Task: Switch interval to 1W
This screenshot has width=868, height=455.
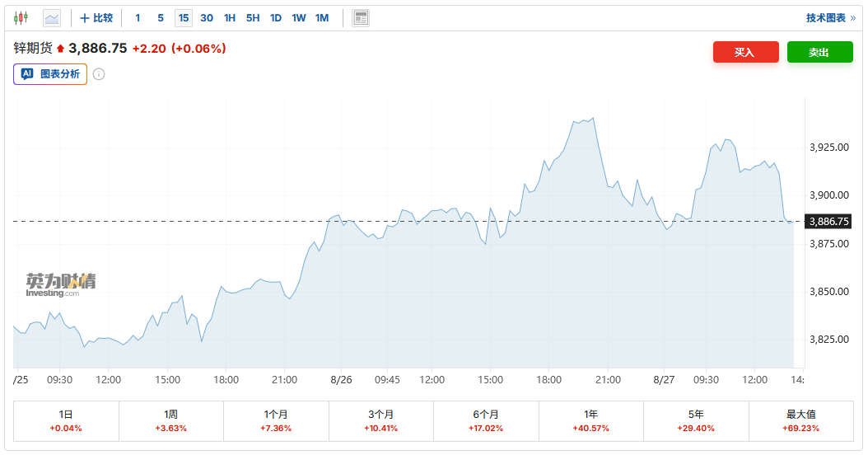Action: point(299,18)
